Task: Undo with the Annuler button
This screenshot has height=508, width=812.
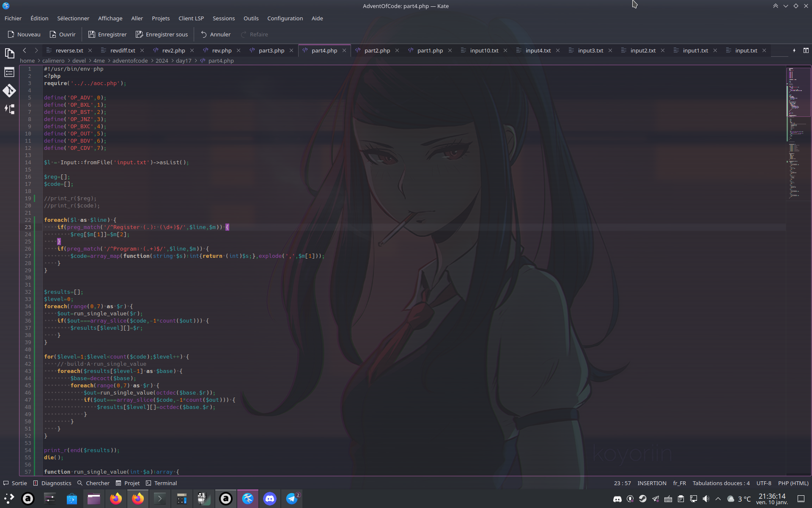Action: tap(216, 34)
